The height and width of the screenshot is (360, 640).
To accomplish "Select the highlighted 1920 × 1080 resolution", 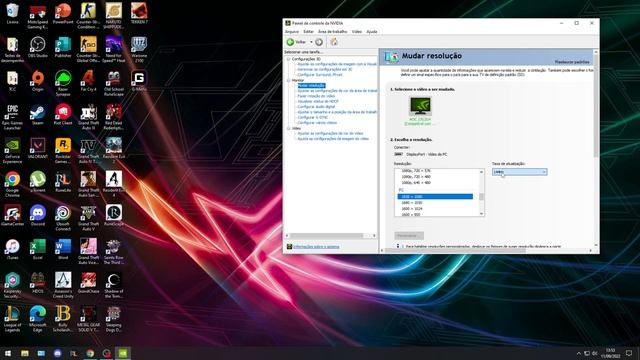I will point(435,196).
